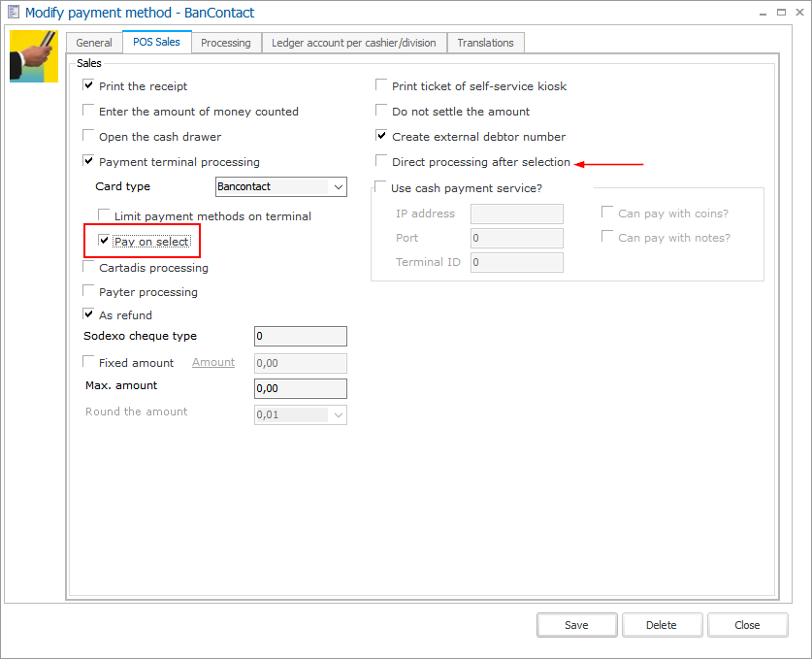Click the window title bar document icon
This screenshot has width=812, height=659.
[12, 13]
